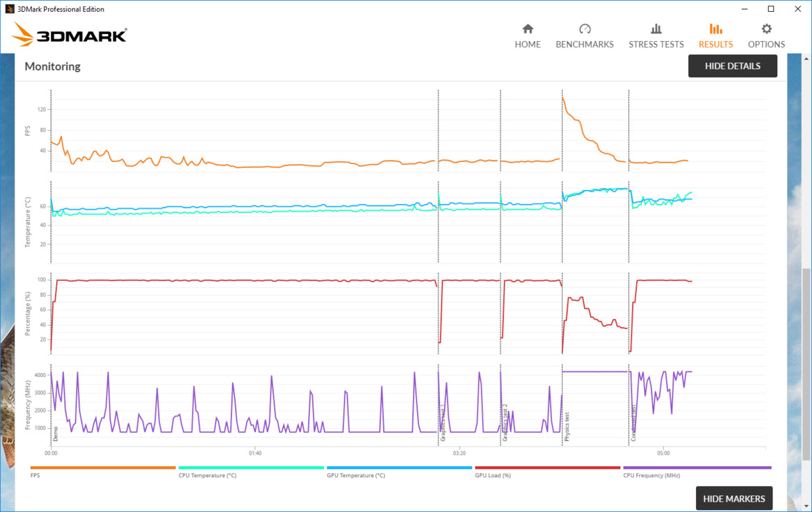This screenshot has width=812, height=512.
Task: Click the Graphics test 1 marker label
Action: (x=443, y=424)
